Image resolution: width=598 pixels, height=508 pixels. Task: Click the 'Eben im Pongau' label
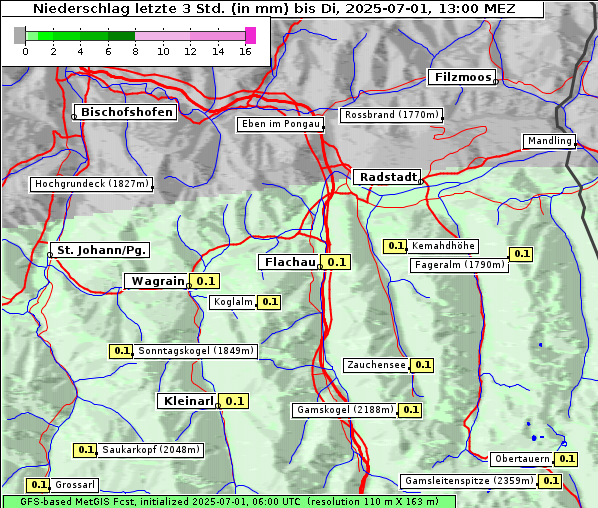pyautogui.click(x=281, y=124)
